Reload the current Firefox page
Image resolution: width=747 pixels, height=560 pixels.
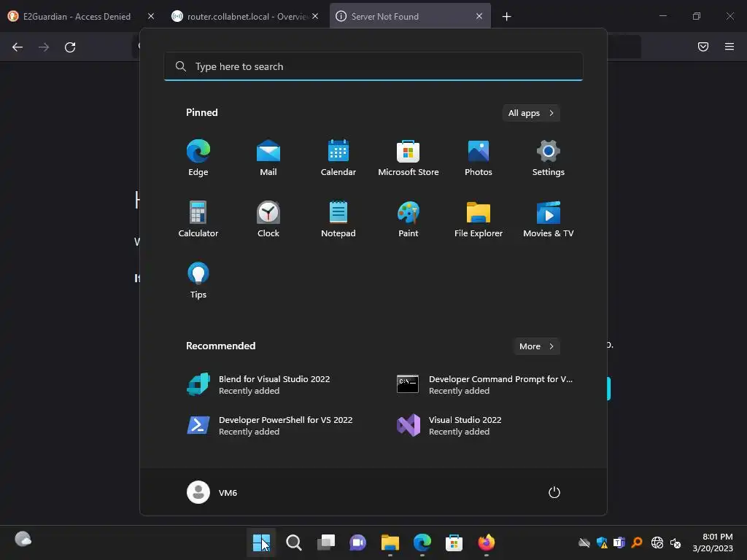click(x=70, y=47)
